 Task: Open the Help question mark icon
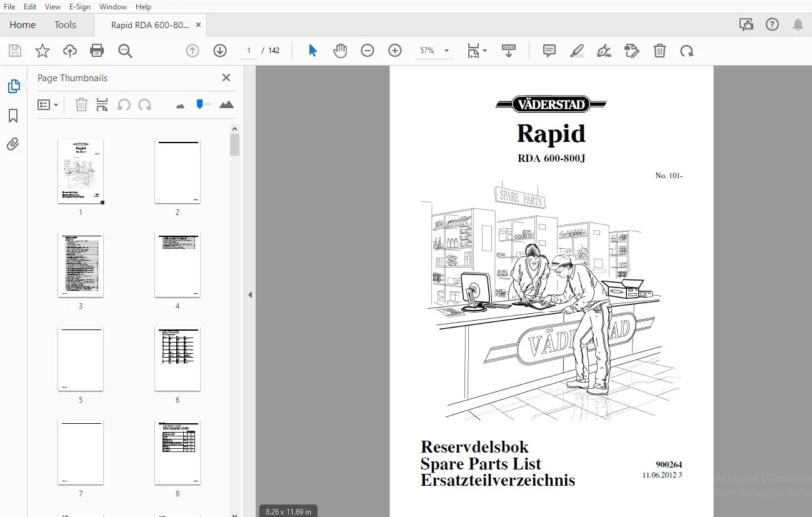coord(772,25)
